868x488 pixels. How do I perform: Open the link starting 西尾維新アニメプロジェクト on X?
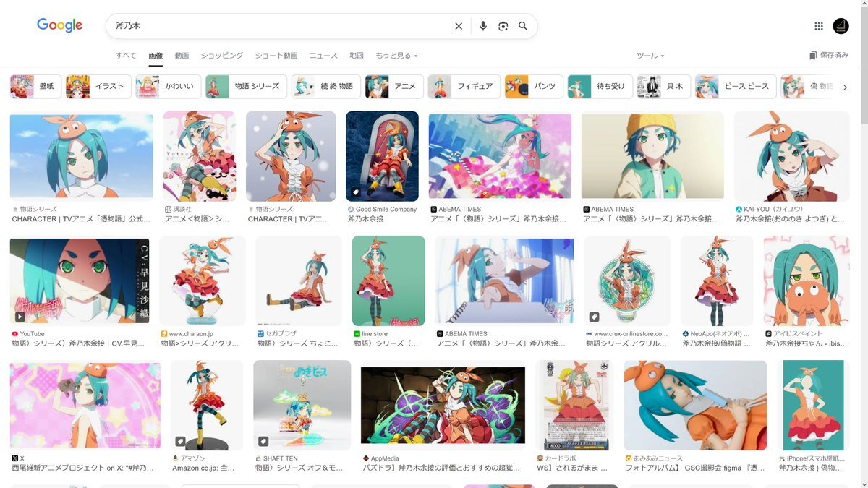[x=82, y=468]
